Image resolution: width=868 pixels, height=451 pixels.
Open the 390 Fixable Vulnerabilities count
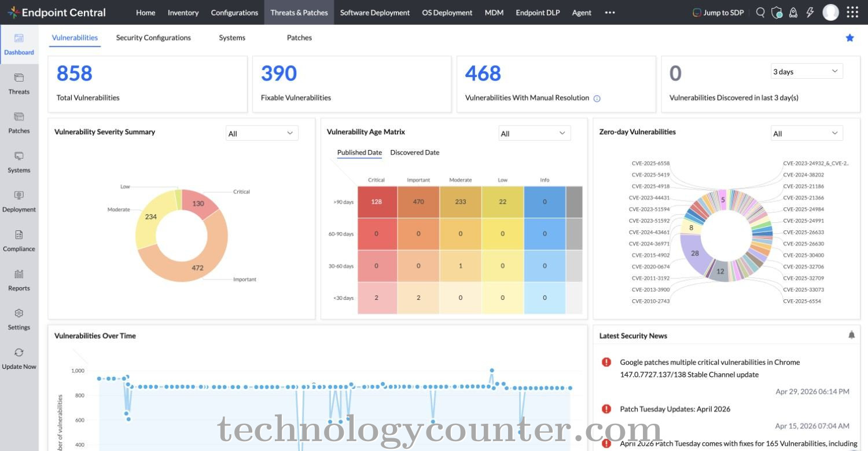tap(279, 74)
